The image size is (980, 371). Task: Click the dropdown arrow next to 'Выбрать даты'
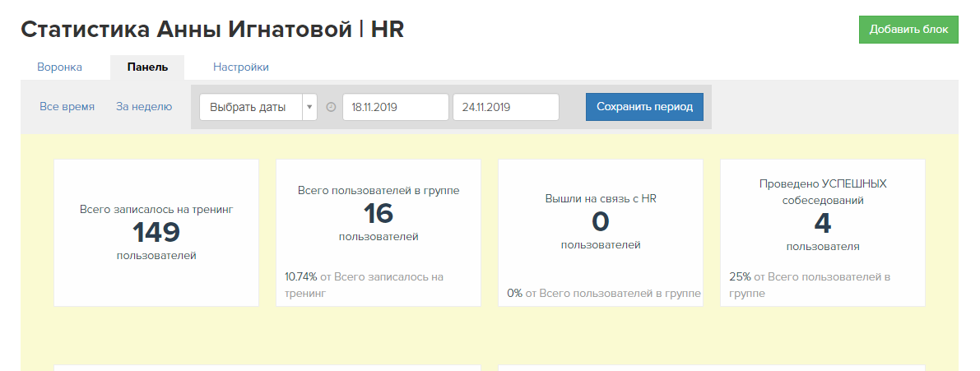coord(309,107)
